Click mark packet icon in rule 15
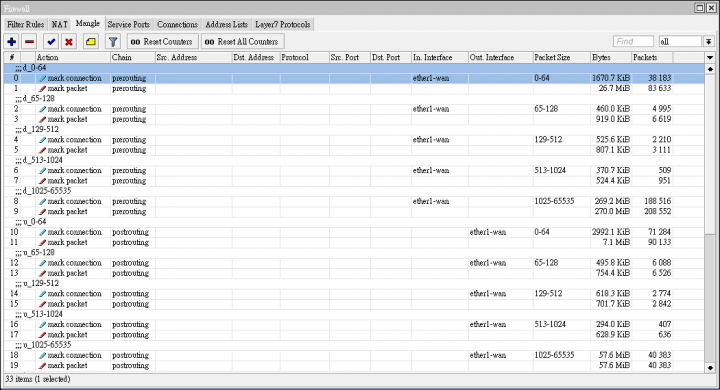 [42, 304]
